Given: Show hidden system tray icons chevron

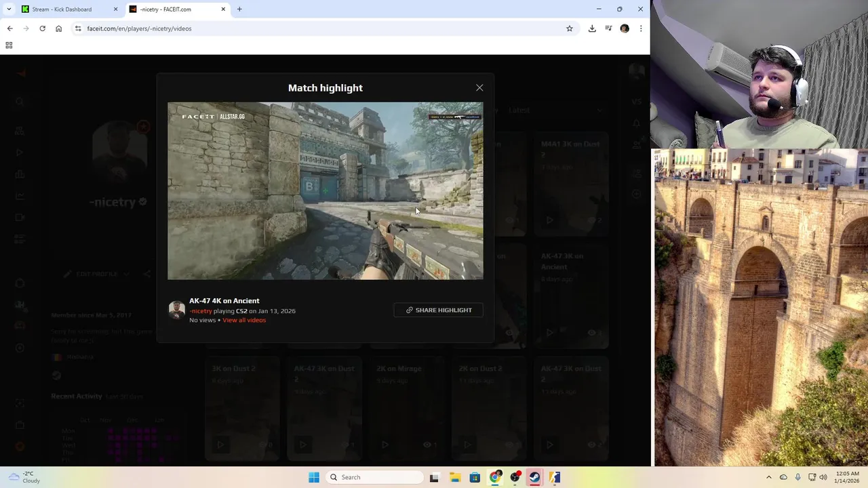Looking at the screenshot, I should point(769,477).
